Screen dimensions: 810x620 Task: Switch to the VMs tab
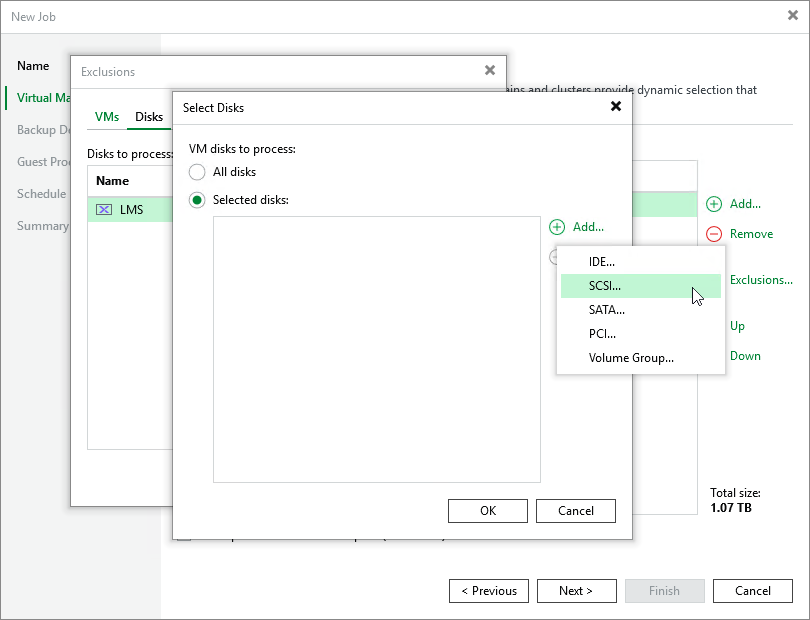106,116
